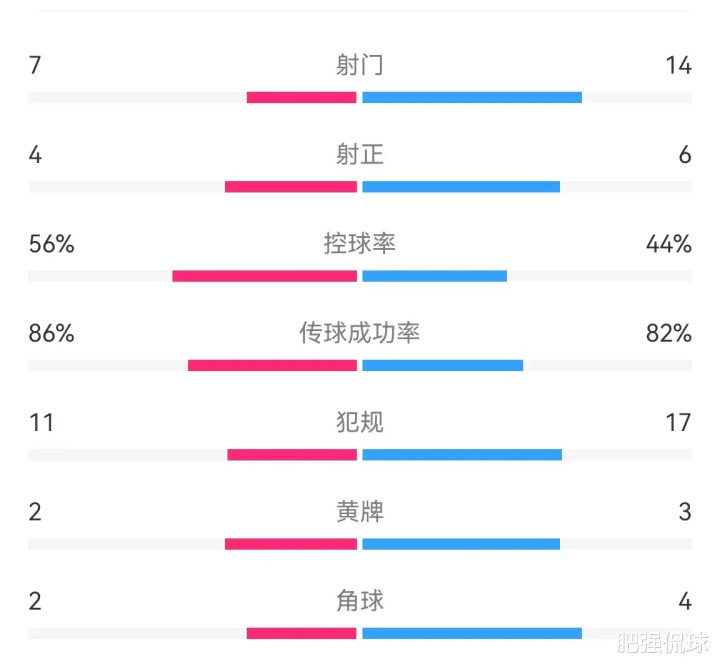
Task: Click the 控球率 possession label
Action: coord(360,243)
